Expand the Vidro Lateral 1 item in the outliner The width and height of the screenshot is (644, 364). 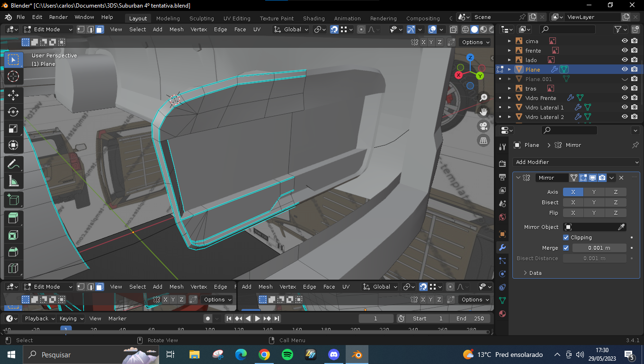[x=510, y=108]
